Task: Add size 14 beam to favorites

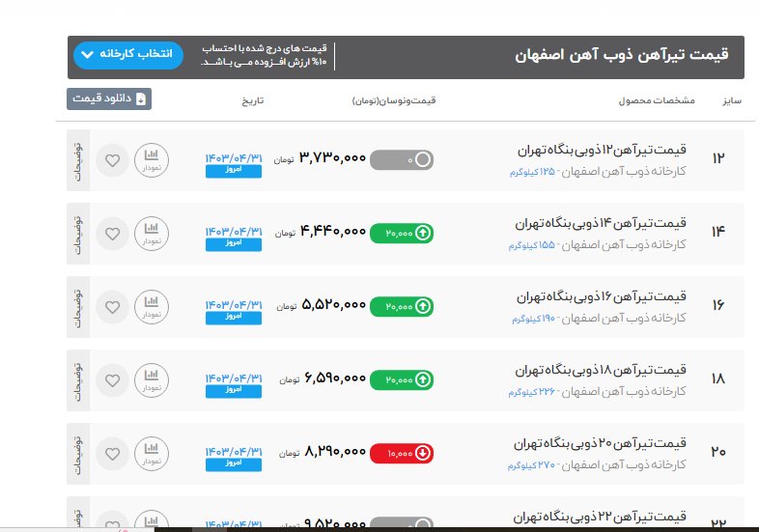Action: pyautogui.click(x=113, y=233)
